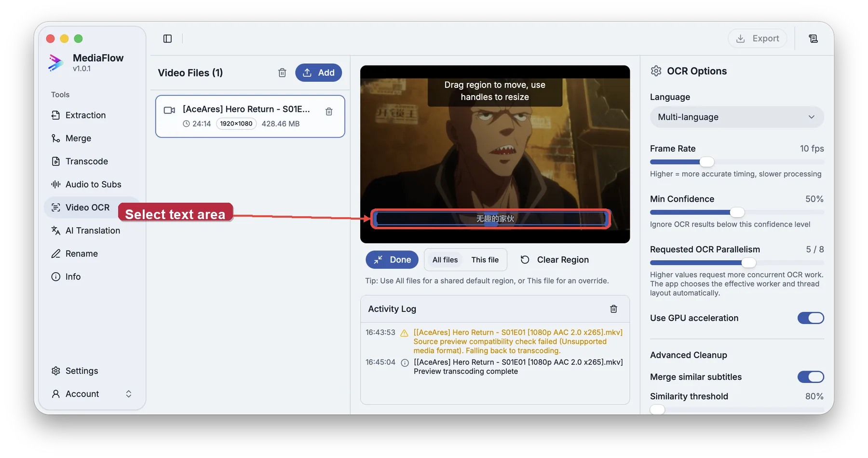Image resolution: width=868 pixels, height=458 pixels.
Task: Click the clock icon next to 24:14
Action: click(187, 124)
